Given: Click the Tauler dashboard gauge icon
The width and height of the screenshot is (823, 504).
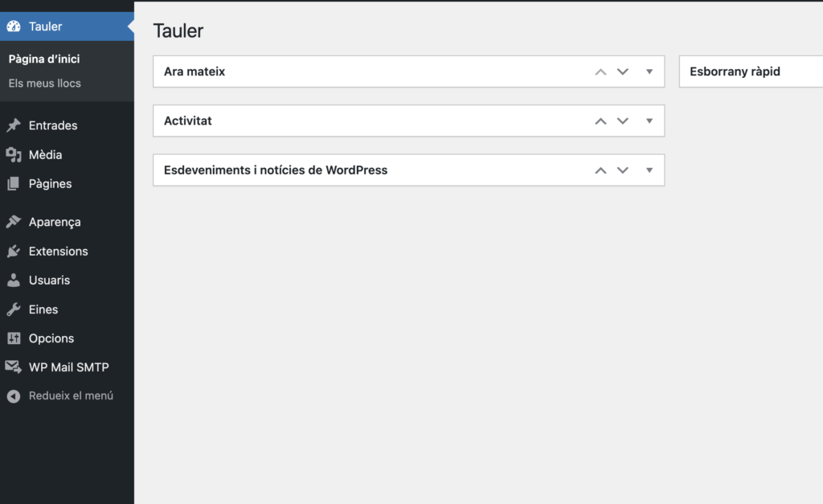Looking at the screenshot, I should (14, 27).
